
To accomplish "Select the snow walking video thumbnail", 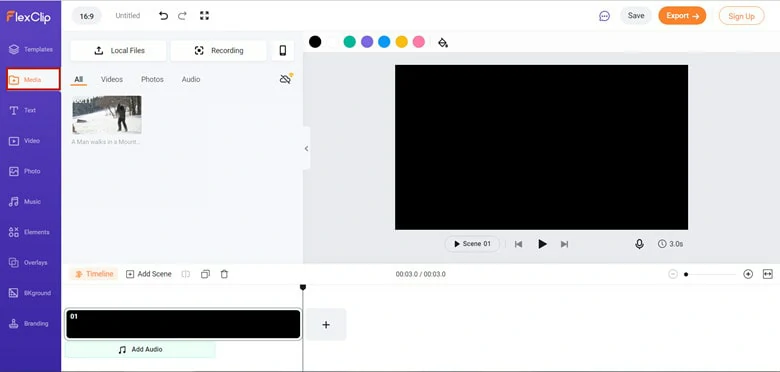I will tap(107, 115).
